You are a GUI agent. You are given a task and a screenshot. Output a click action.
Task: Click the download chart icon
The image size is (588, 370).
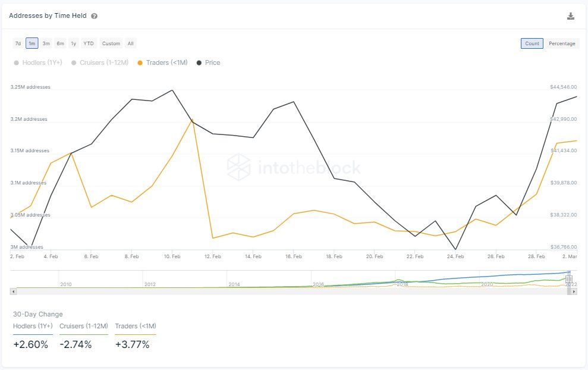point(571,16)
